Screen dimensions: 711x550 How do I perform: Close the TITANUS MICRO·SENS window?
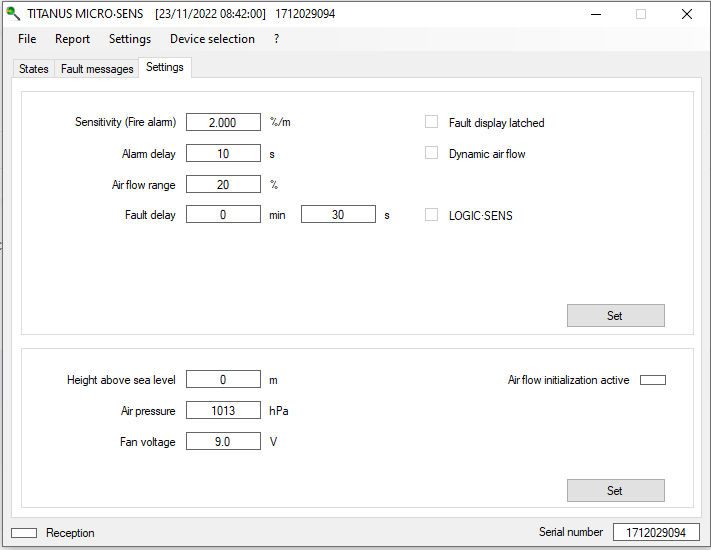687,14
